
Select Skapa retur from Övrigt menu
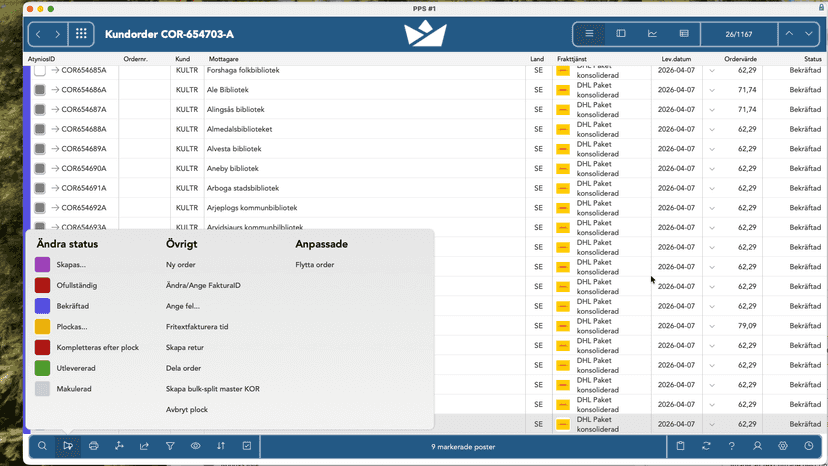click(x=185, y=348)
